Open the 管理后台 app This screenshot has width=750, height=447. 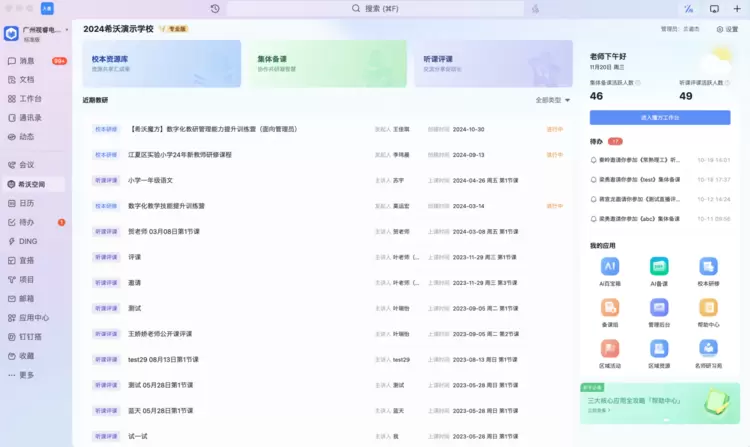pyautogui.click(x=659, y=308)
